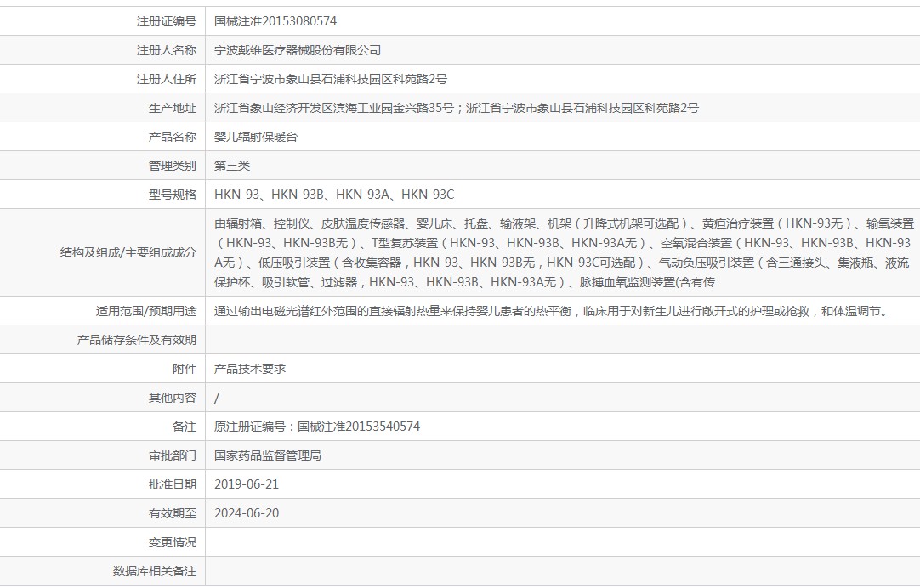Screen dimensions: 920x588
Task: Select intended use text starting 通过输出电磁光谱
Action: pyautogui.click(x=553, y=311)
